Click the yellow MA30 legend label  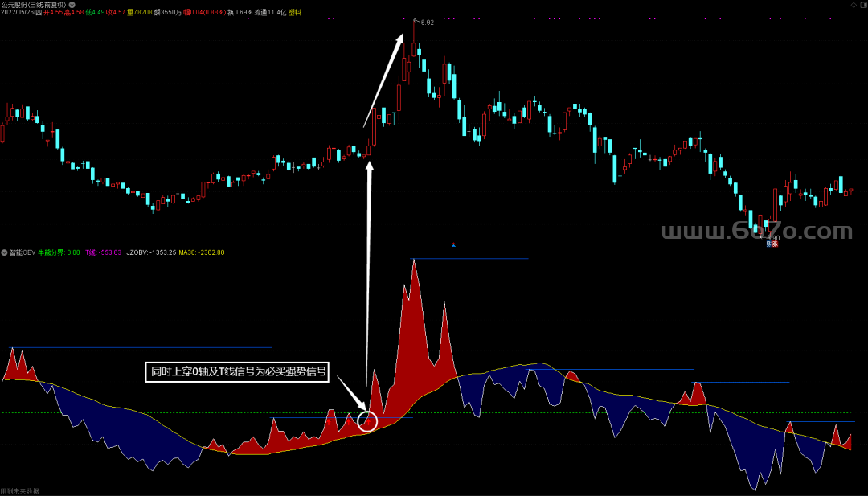tap(202, 252)
